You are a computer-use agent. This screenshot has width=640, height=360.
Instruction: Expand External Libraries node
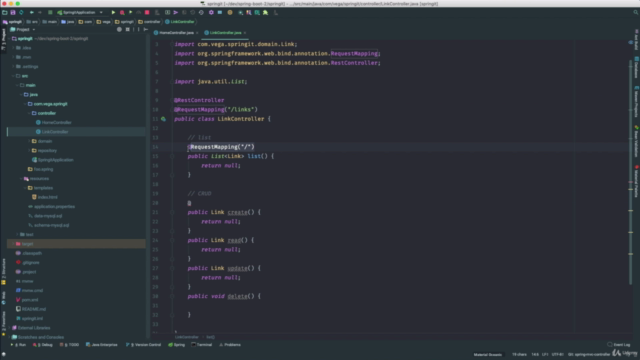(x=9, y=328)
